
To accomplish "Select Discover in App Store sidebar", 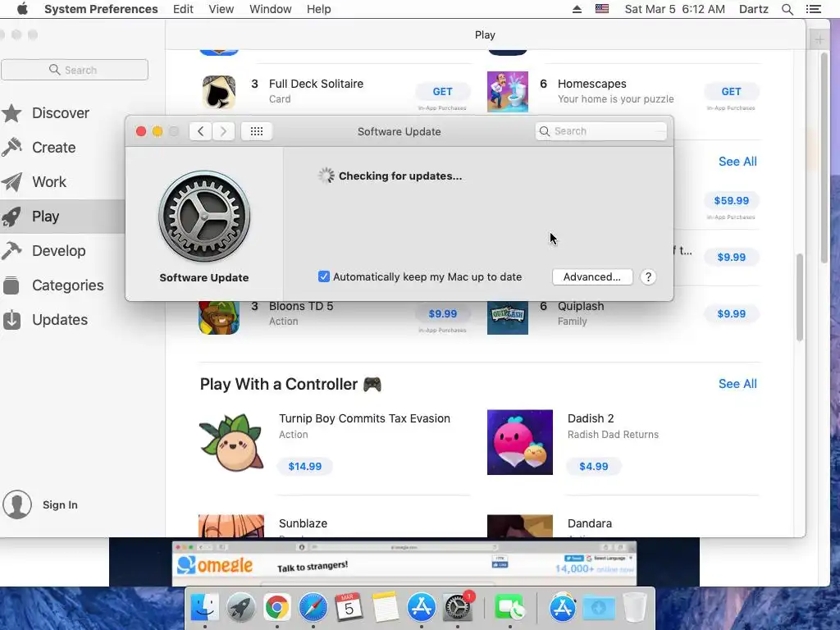I will click(x=62, y=113).
